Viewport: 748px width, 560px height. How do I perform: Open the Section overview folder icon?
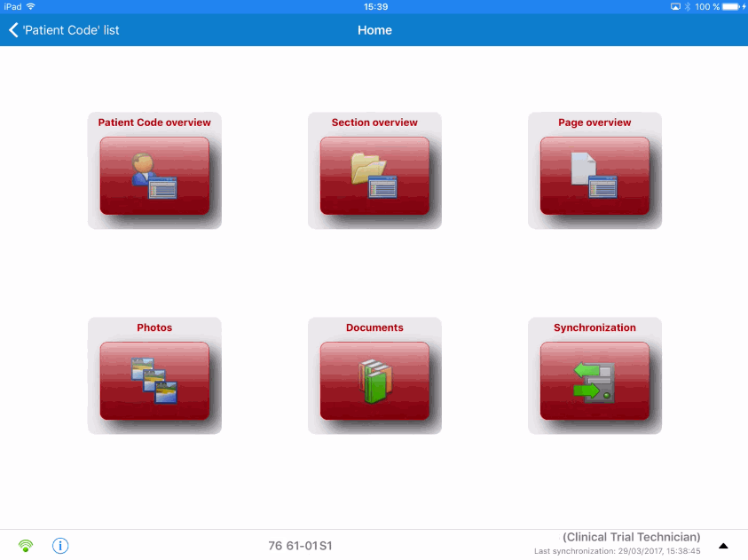coord(374,176)
